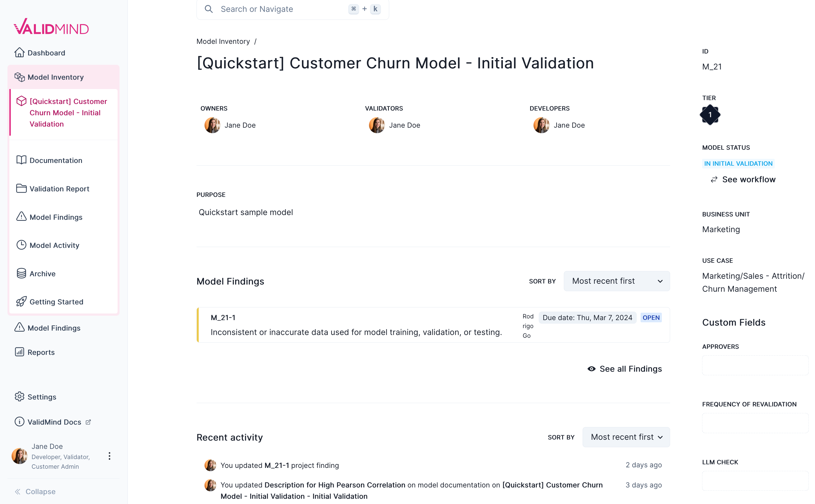Open the search magnifier icon

pos(208,9)
